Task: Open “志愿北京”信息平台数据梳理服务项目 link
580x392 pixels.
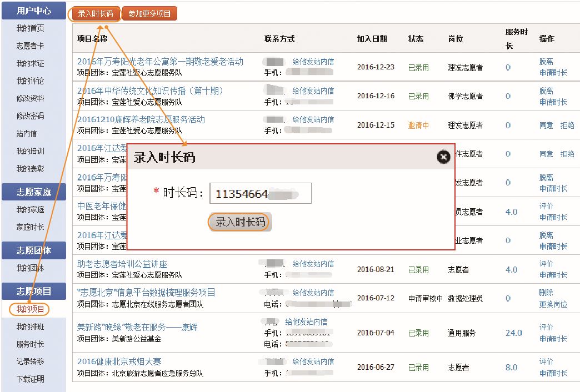Action: point(146,293)
